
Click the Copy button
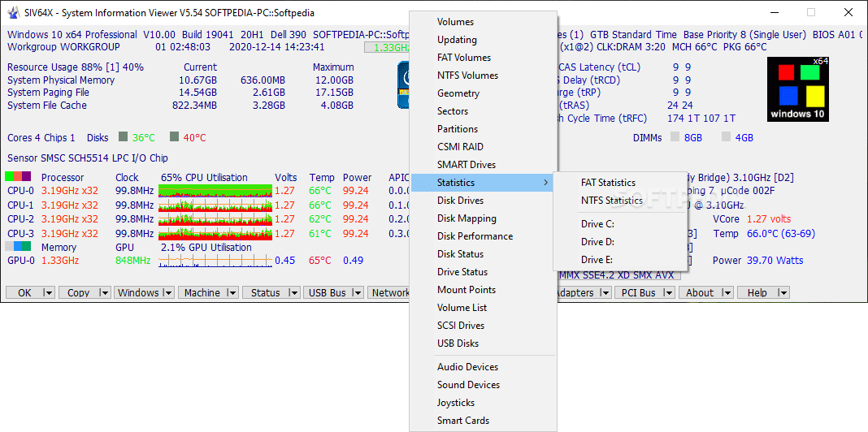(x=78, y=293)
